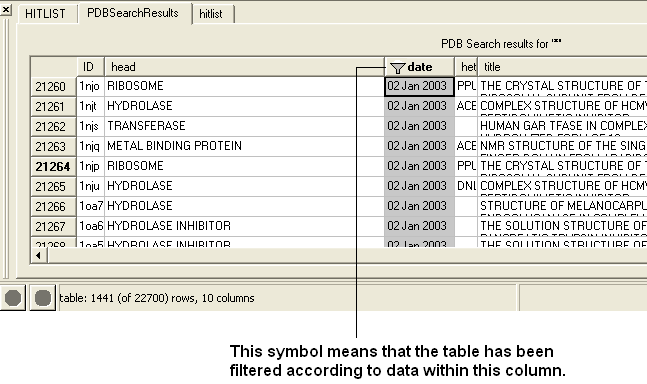Close the panel with the X button
The height and width of the screenshot is (384, 647).
click(5, 9)
